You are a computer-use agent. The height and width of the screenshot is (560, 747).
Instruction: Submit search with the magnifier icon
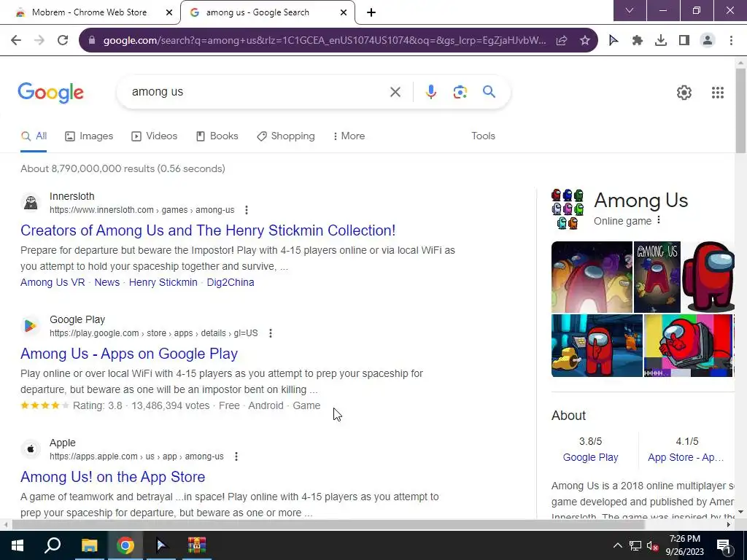489,91
